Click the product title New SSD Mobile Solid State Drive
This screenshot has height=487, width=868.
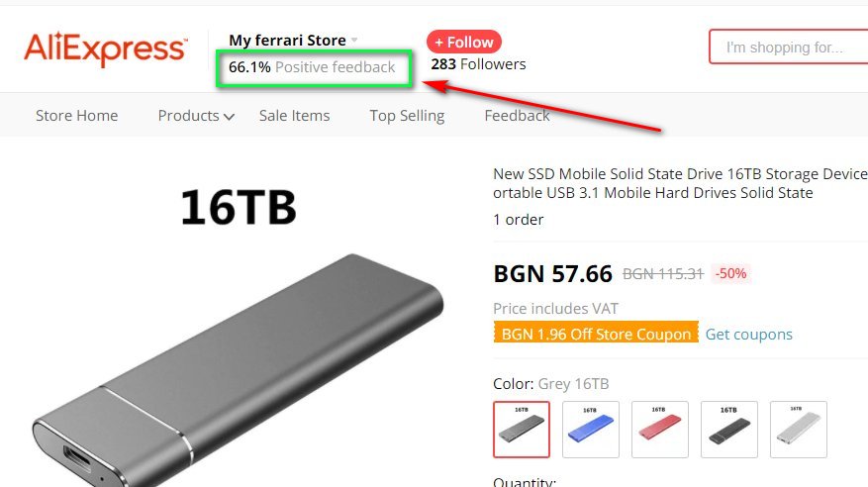click(680, 183)
